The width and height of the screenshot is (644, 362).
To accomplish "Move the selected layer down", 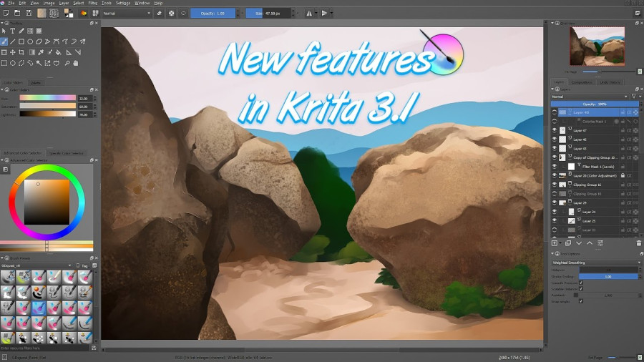I will tap(579, 243).
